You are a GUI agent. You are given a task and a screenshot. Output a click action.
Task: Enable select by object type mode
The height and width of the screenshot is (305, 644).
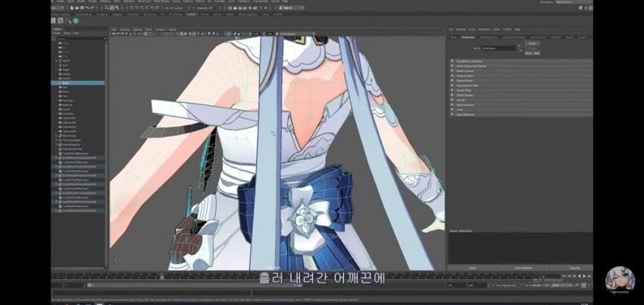[111, 8]
